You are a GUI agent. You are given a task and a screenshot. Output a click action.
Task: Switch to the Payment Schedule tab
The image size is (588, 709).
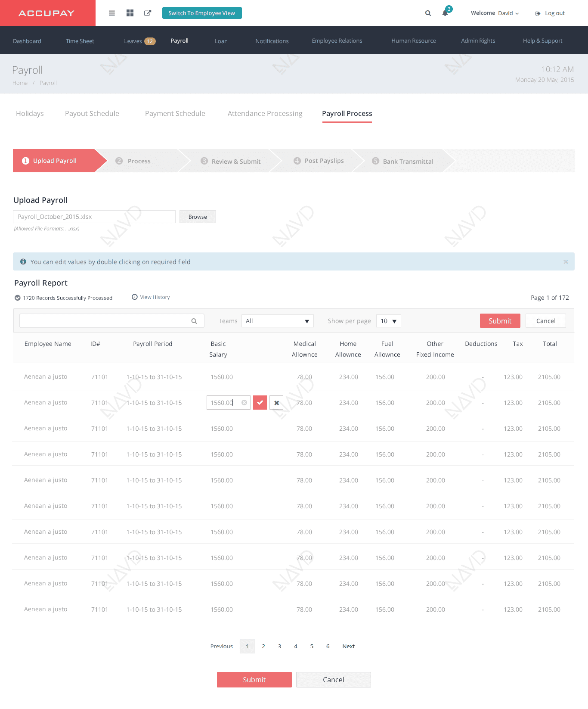[175, 113]
